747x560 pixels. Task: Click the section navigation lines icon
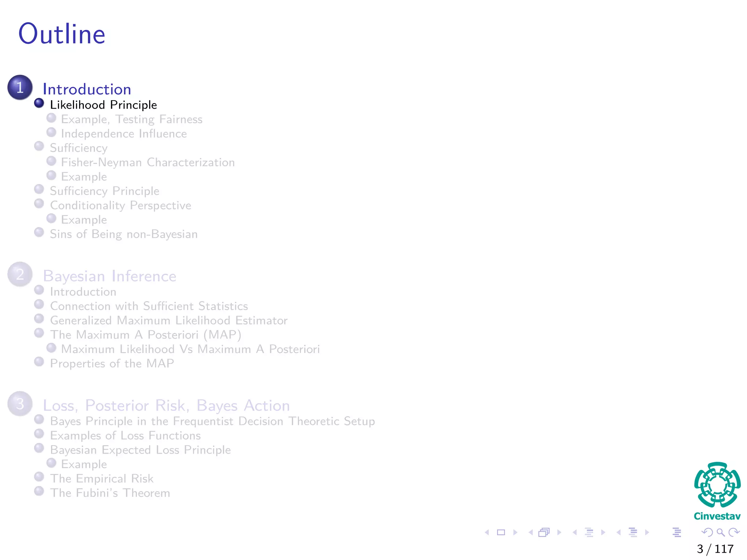tap(633, 532)
